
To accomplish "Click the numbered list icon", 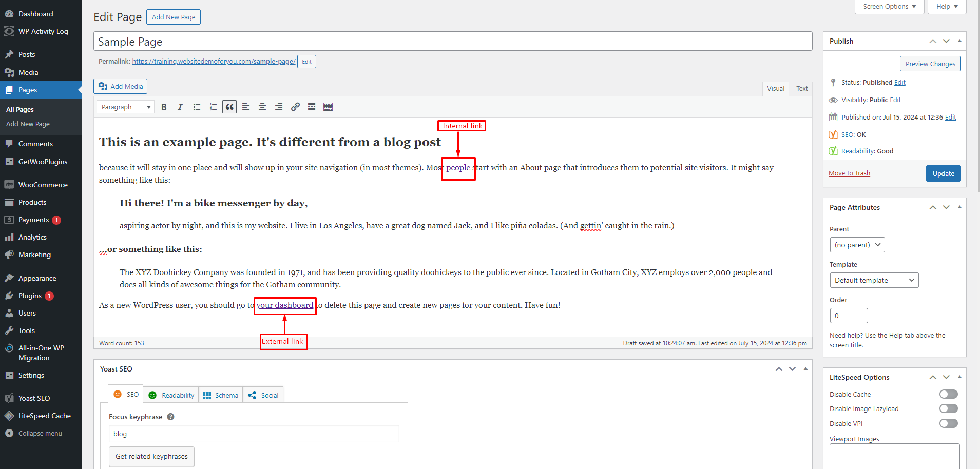I will pos(213,107).
